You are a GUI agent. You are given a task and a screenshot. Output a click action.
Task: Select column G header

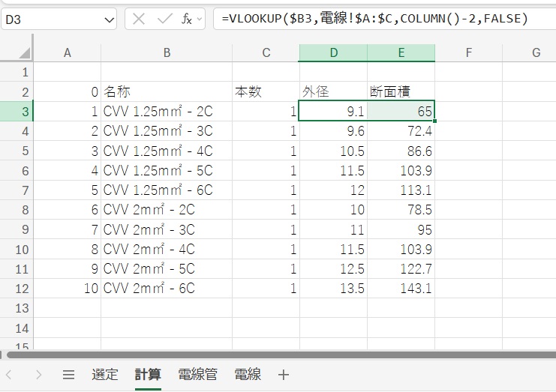(530, 52)
